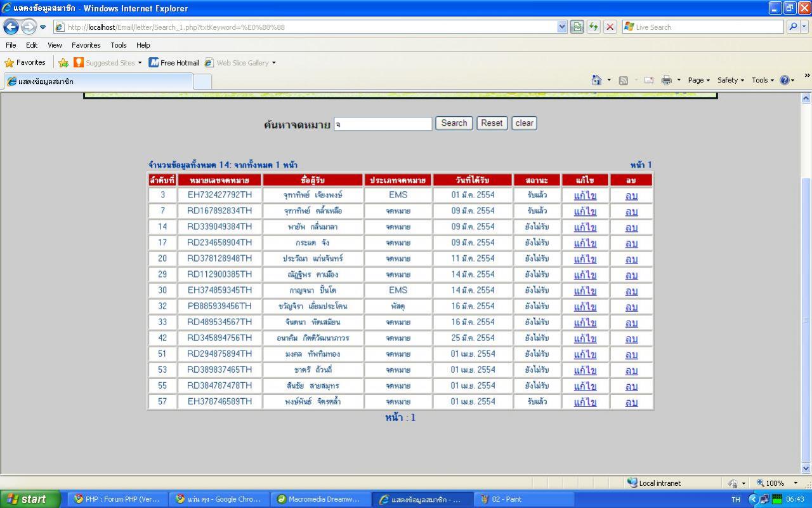Click the Feeds RSS icon
Image resolution: width=812 pixels, height=508 pixels.
click(x=623, y=80)
